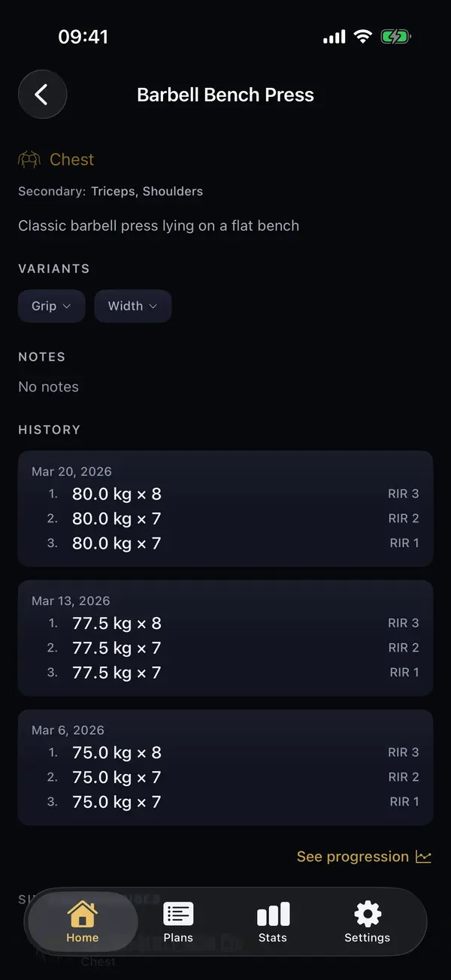The height and width of the screenshot is (980, 451).
Task: Tap the cellular signal bars icon
Action: pos(333,35)
